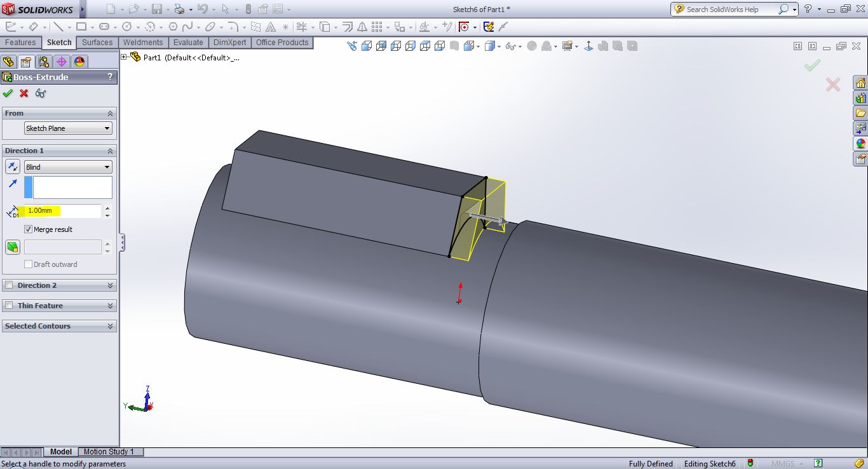This screenshot has width=868, height=469.
Task: Switch to the DimXpert tab
Action: (230, 43)
